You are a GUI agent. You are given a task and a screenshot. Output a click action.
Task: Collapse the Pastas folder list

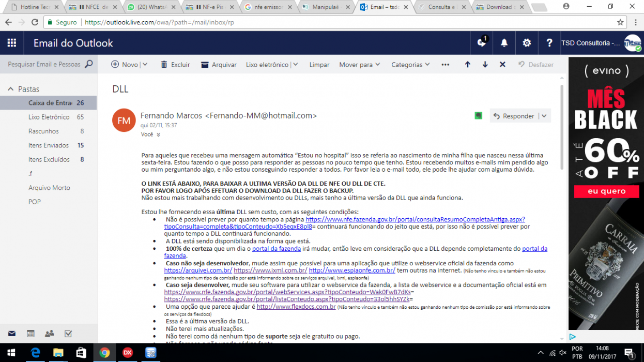pos(11,89)
